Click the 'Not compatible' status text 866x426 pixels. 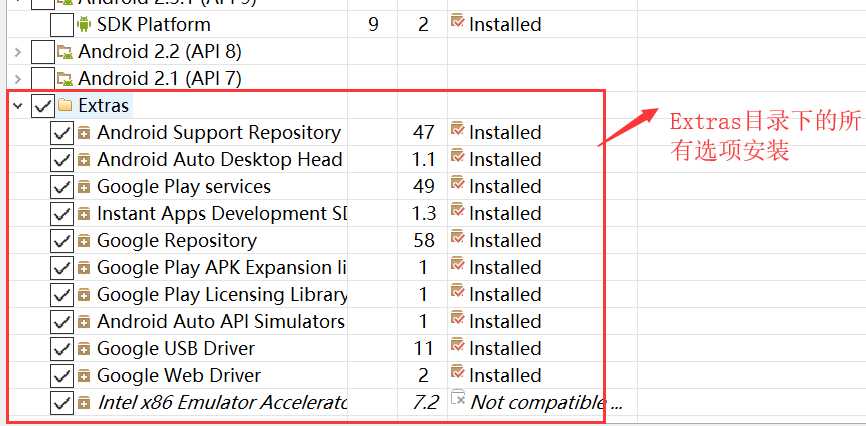[547, 403]
